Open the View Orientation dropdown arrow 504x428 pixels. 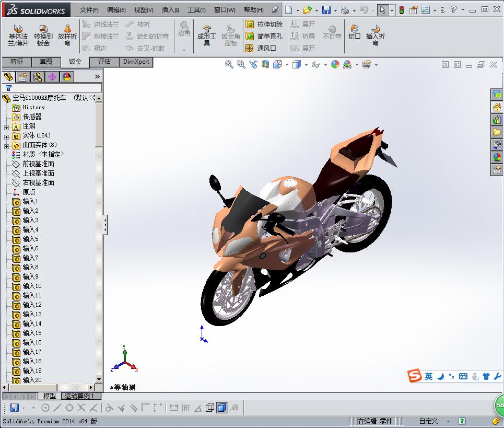coord(287,65)
